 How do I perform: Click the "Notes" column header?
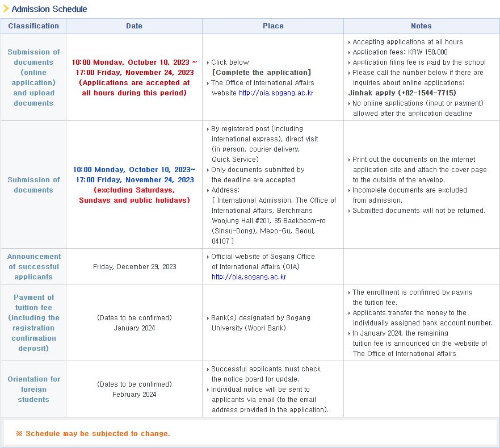click(421, 26)
